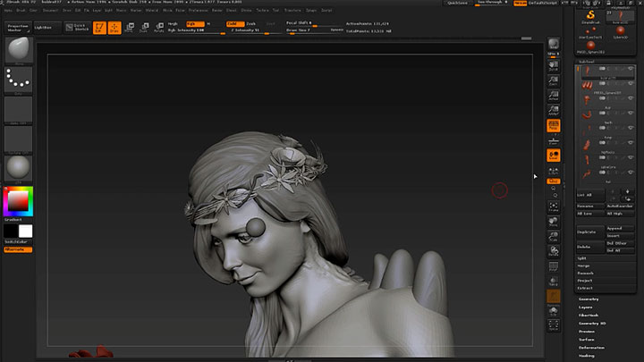Open the empty Alpha slot
This screenshot has height=362, width=644.
coord(19,110)
